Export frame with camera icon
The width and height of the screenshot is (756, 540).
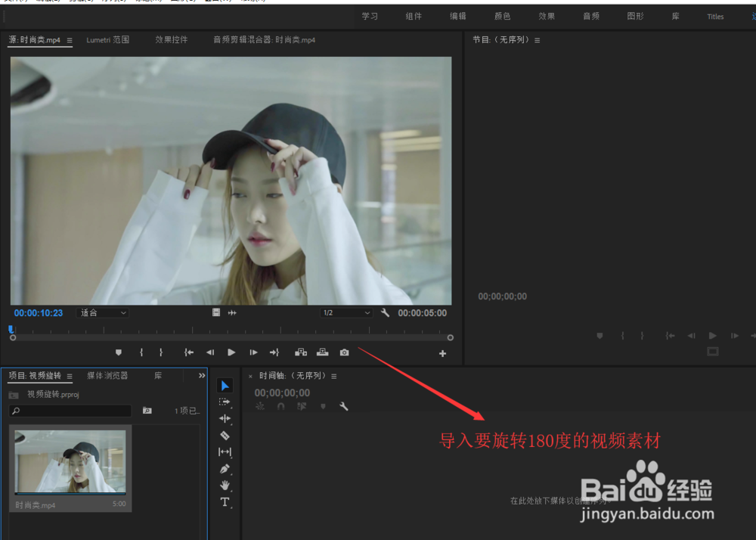(x=344, y=352)
